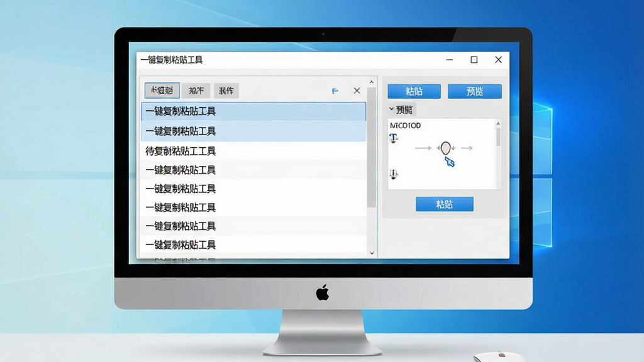Click the blue hand pointer icon in the preview
The height and width of the screenshot is (362, 644).
click(x=450, y=162)
